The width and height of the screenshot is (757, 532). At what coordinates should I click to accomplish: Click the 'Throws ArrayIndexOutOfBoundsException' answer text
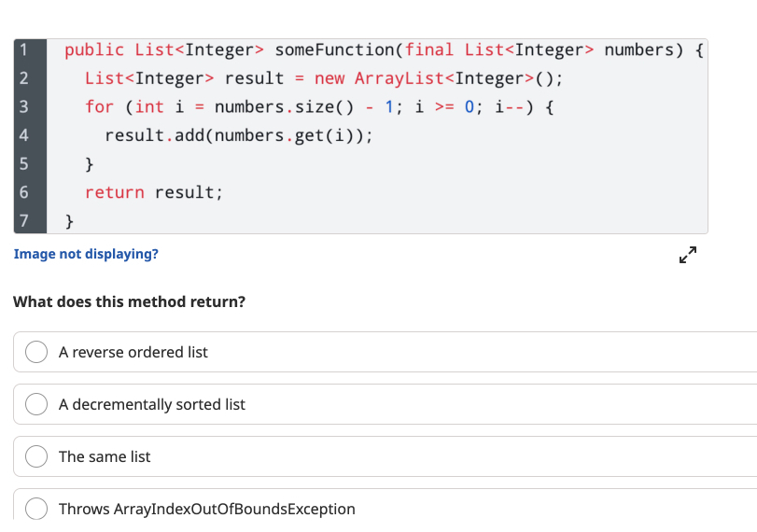[x=207, y=509]
